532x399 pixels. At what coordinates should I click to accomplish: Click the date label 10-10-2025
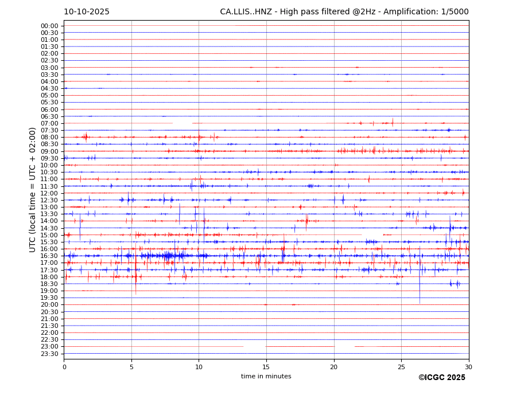86,12
